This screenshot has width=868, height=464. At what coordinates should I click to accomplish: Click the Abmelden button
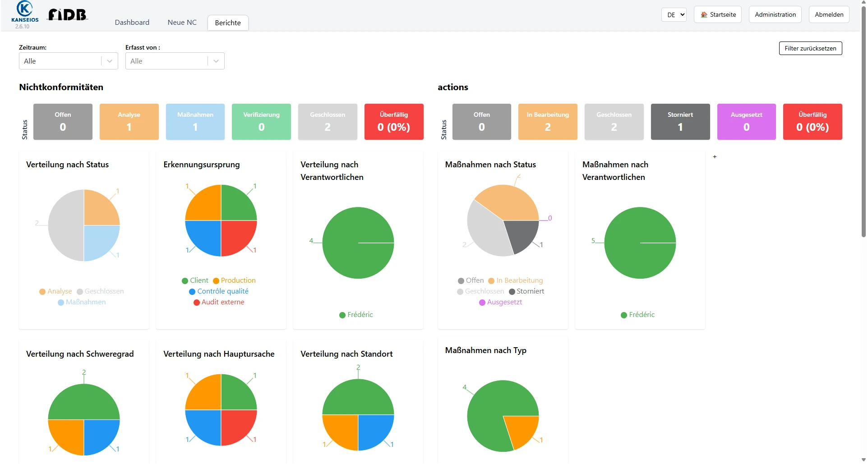tap(829, 14)
